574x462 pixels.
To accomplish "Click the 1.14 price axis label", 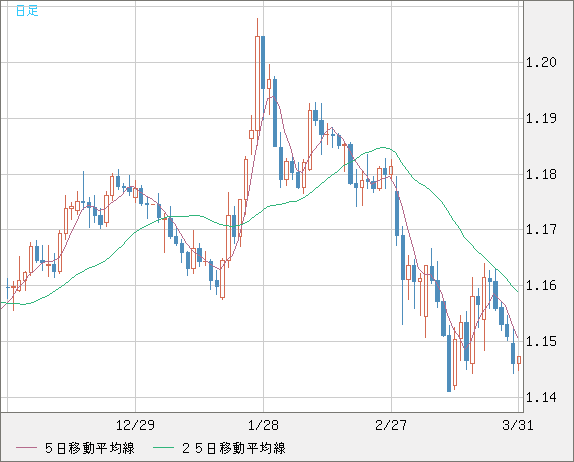I will pyautogui.click(x=541, y=397).
